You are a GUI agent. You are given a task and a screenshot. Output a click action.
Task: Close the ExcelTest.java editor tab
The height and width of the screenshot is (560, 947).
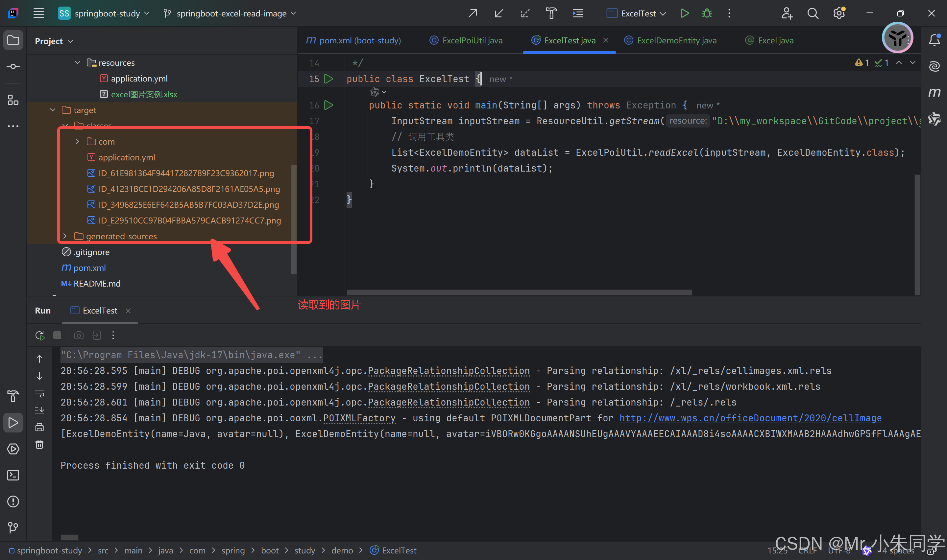click(x=606, y=40)
